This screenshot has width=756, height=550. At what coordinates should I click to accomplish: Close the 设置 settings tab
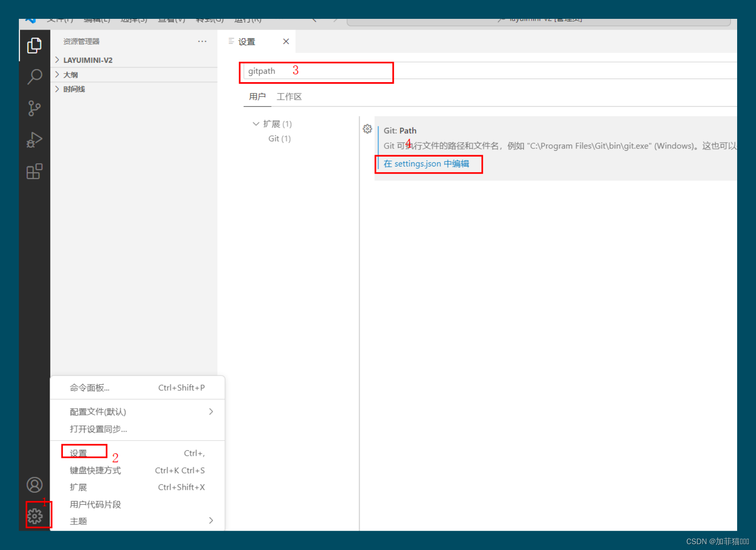(x=286, y=41)
